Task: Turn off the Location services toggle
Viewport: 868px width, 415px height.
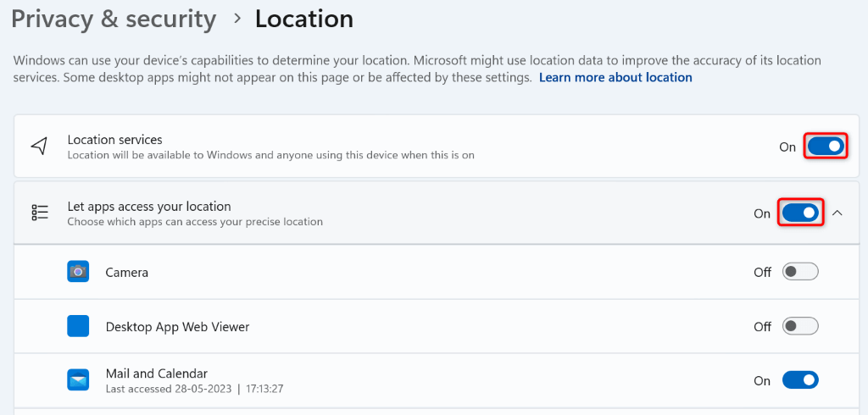Action: (826, 147)
